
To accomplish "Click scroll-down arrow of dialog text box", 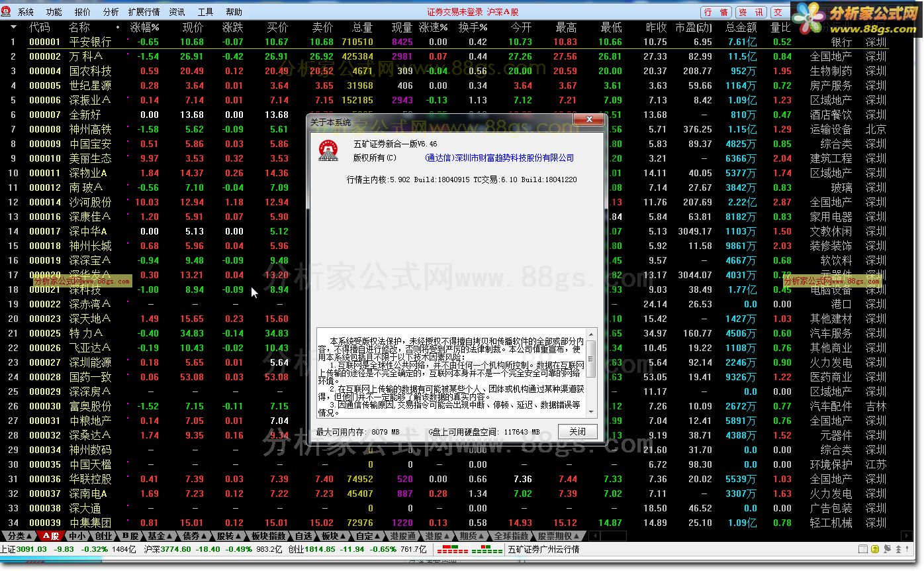I will [x=592, y=412].
